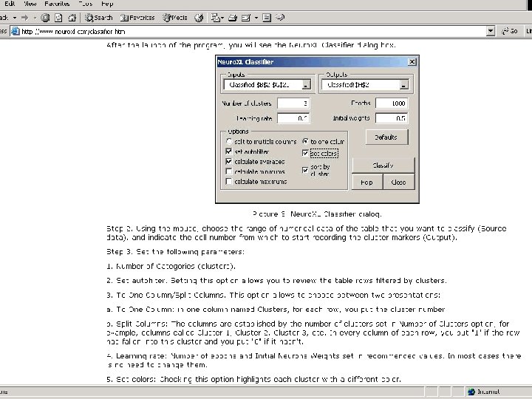Click the "5. Set colors" paragraph
This screenshot has width=532, height=399.
pos(253,379)
